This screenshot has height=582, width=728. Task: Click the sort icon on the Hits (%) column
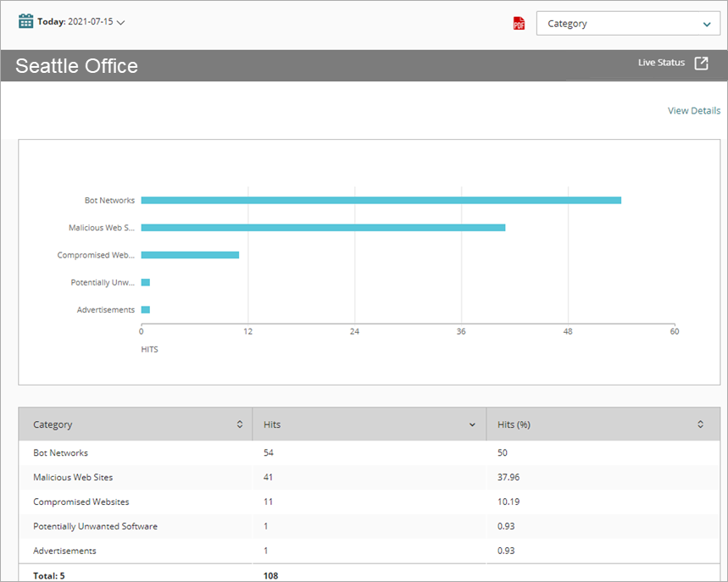pos(700,424)
